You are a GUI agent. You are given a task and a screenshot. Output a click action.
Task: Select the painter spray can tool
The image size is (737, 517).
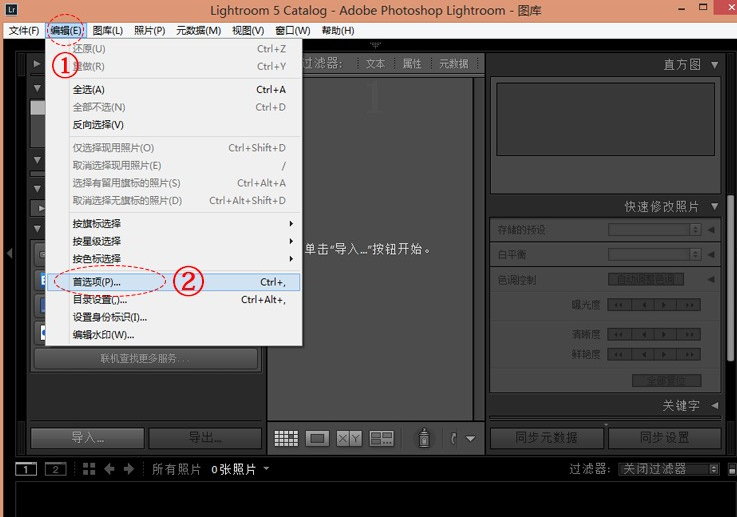424,438
